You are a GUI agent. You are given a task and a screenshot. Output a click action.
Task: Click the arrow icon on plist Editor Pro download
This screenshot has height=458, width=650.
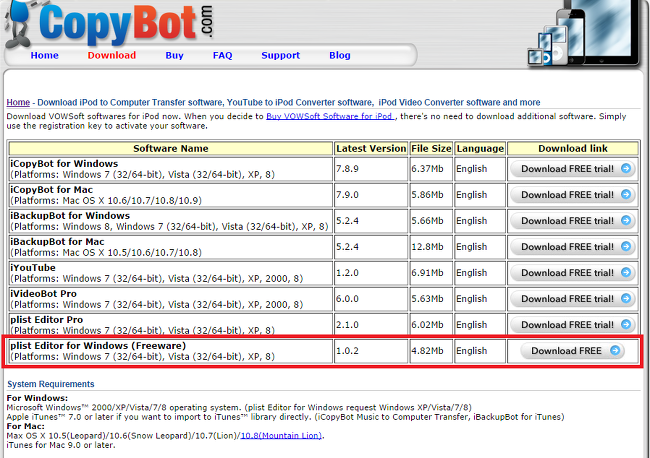626,324
